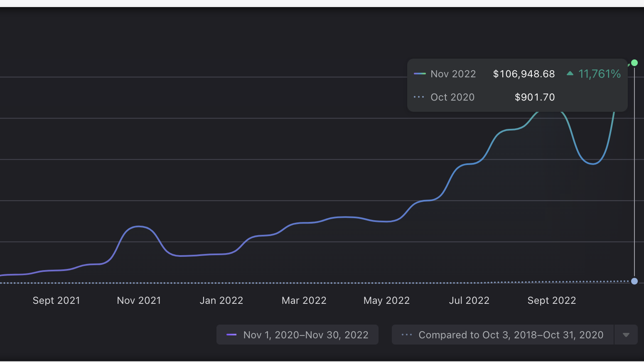Click the $901.70 comparison value

[534, 97]
